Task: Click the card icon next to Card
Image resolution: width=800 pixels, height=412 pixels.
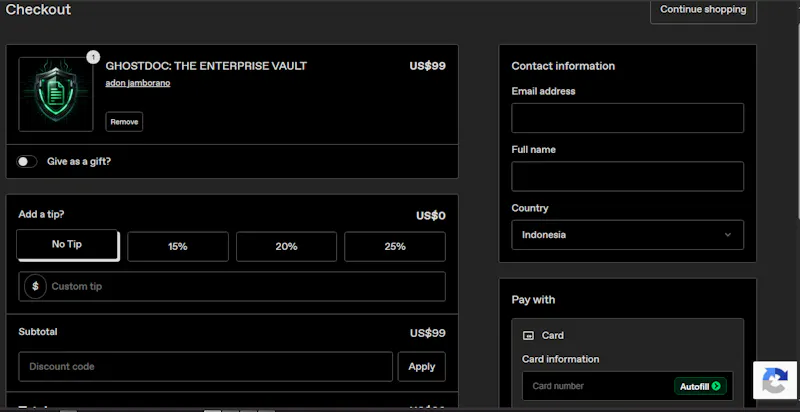Action: [x=529, y=336]
